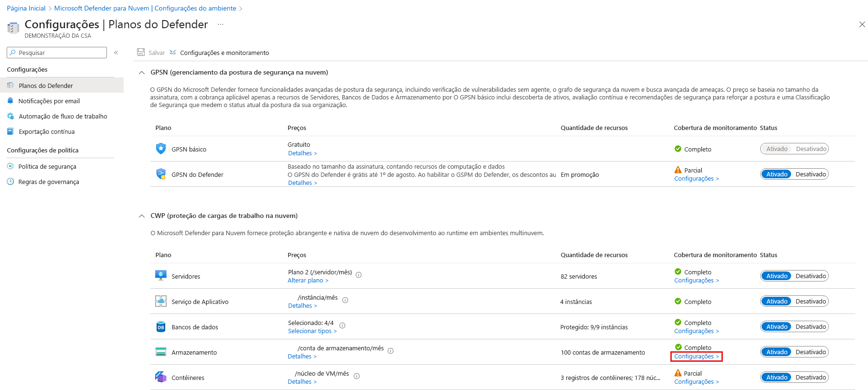868x390 pixels.
Task: Click the Exportação contínua icon
Action: coord(11,131)
